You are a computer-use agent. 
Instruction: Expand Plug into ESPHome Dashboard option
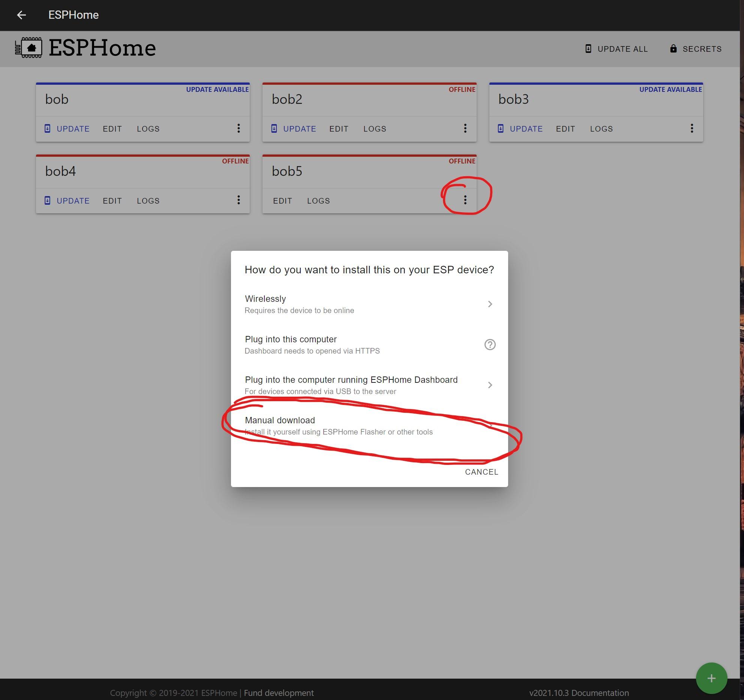(490, 384)
